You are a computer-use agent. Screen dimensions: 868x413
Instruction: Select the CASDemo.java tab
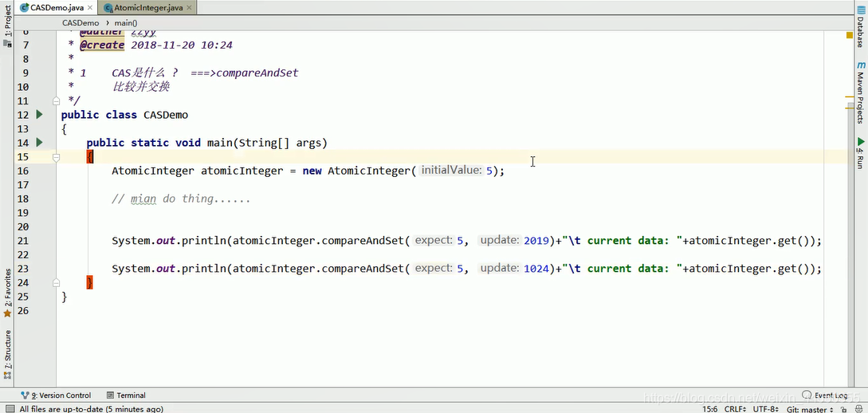(57, 8)
